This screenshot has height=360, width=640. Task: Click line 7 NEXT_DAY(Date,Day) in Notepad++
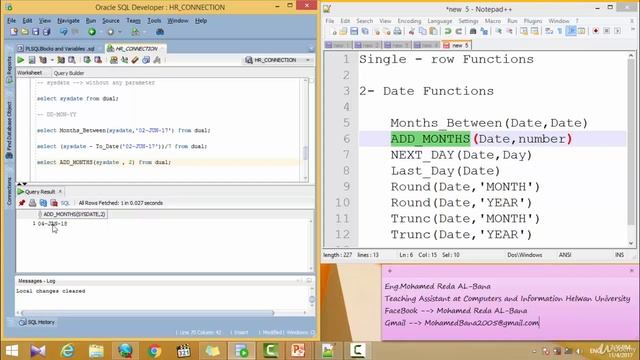click(x=461, y=155)
